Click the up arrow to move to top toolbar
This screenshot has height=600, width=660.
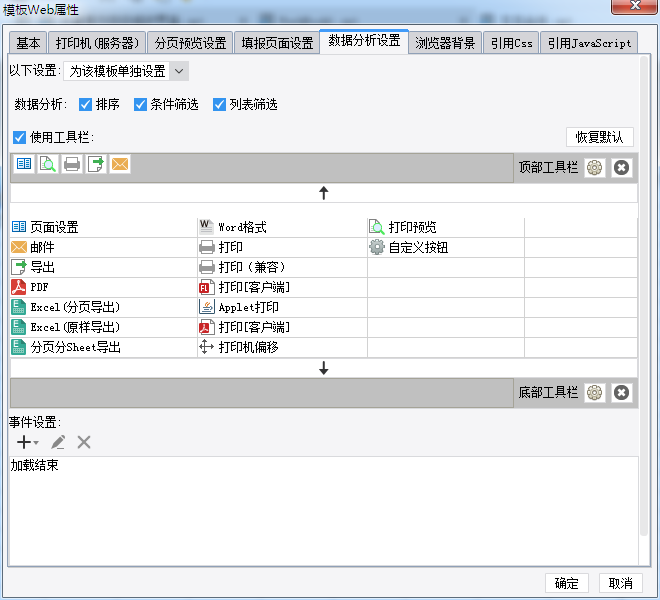coord(323,193)
